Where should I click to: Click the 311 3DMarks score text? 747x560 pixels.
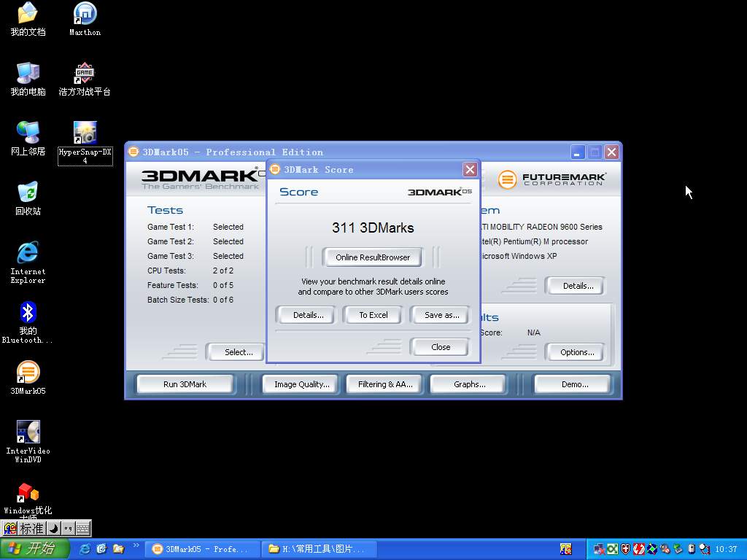coord(373,227)
